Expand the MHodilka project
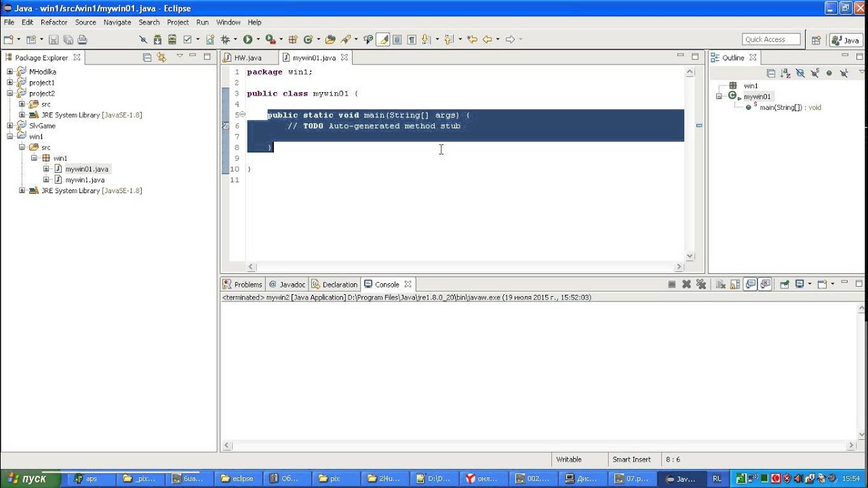The height and width of the screenshot is (488, 868). click(10, 71)
